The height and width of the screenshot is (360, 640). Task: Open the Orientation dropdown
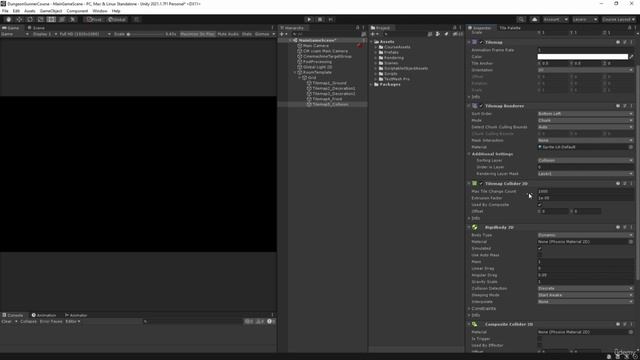click(x=585, y=70)
